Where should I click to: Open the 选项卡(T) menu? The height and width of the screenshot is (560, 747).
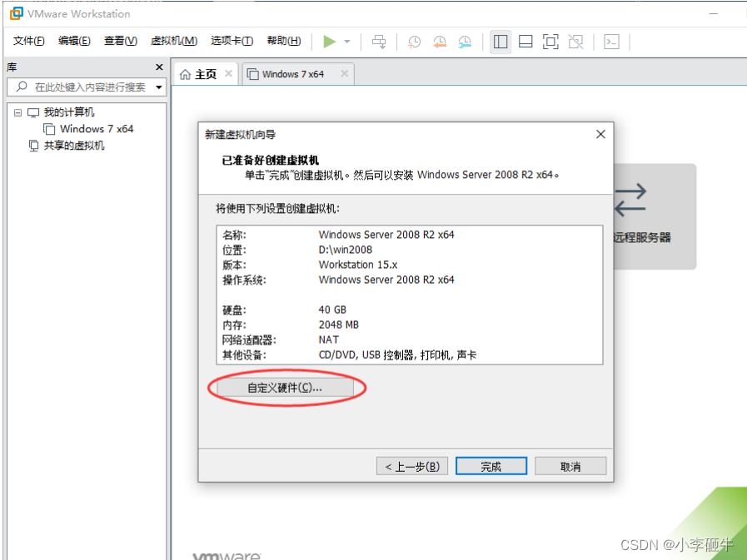point(232,41)
